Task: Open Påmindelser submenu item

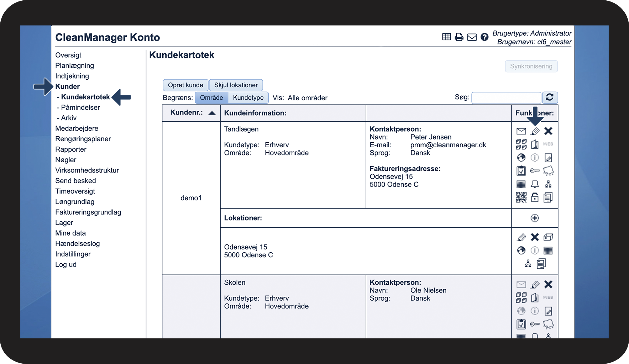Action: [80, 107]
